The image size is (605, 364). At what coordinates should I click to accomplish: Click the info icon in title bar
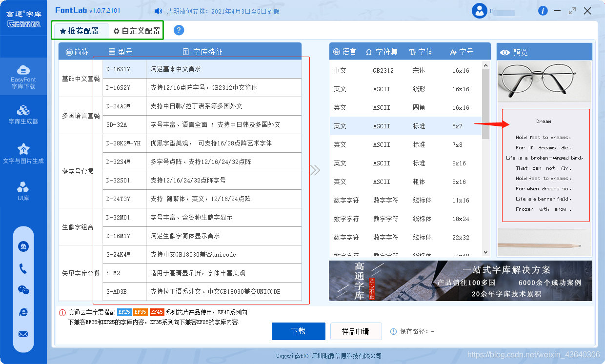click(x=543, y=11)
